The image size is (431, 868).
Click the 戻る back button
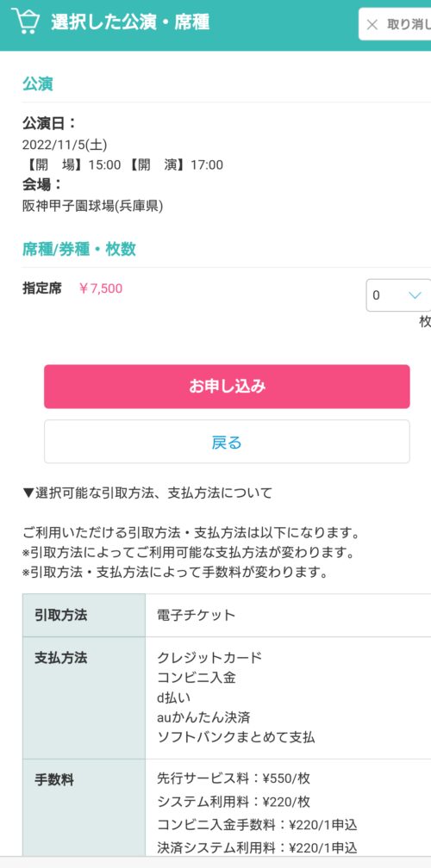(227, 442)
